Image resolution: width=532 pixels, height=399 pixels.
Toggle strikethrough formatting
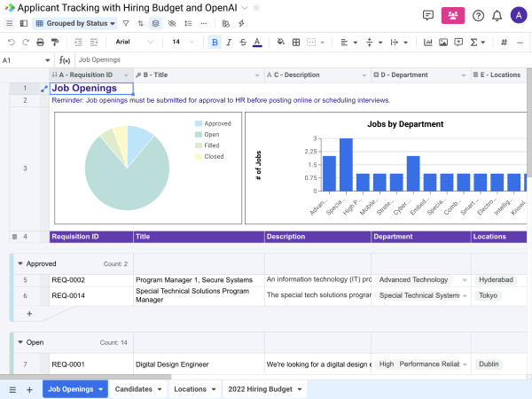[243, 42]
